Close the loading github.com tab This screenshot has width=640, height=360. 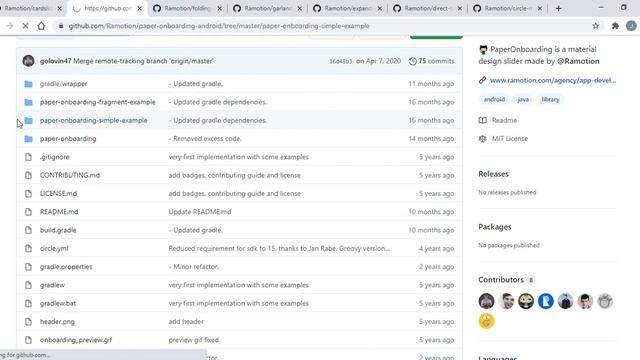pos(140,8)
